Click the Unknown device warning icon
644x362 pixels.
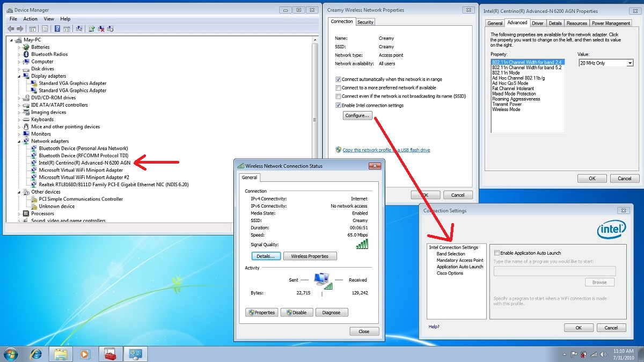34,206
